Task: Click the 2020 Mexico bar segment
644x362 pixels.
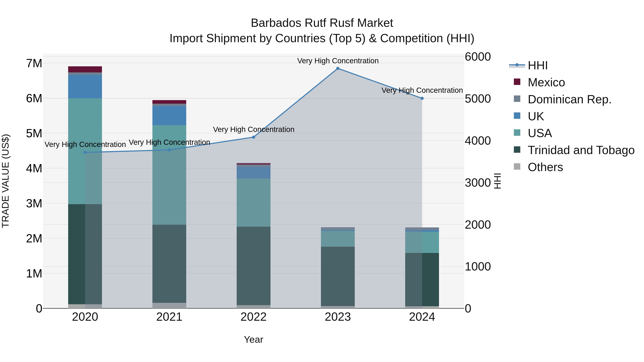Action: (x=85, y=70)
